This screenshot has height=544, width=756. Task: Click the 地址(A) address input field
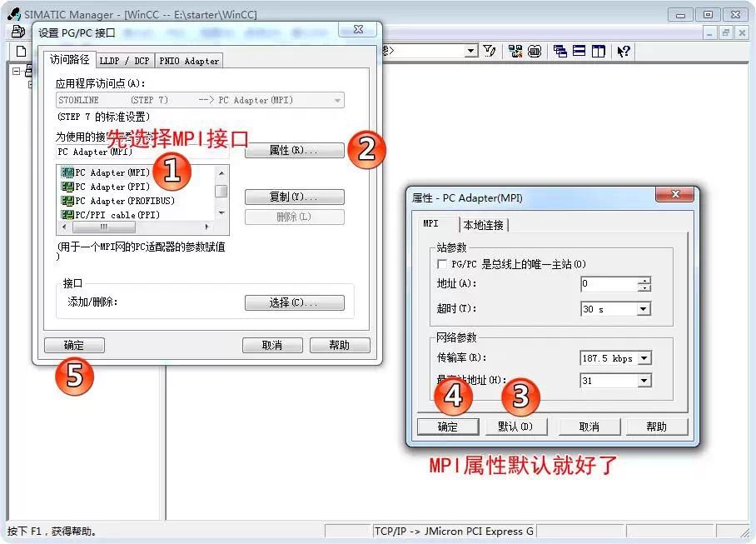point(609,283)
